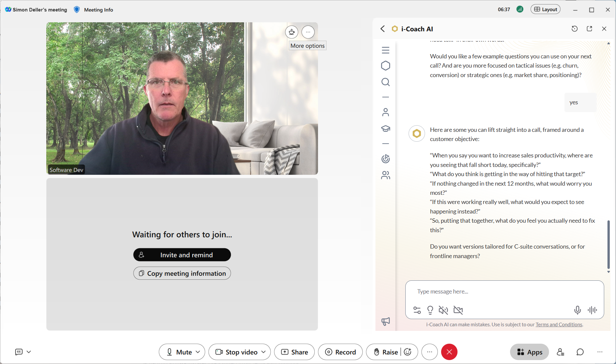Click the 'Simon Deller's meeting' title text
This screenshot has width=616, height=364.
click(40, 10)
